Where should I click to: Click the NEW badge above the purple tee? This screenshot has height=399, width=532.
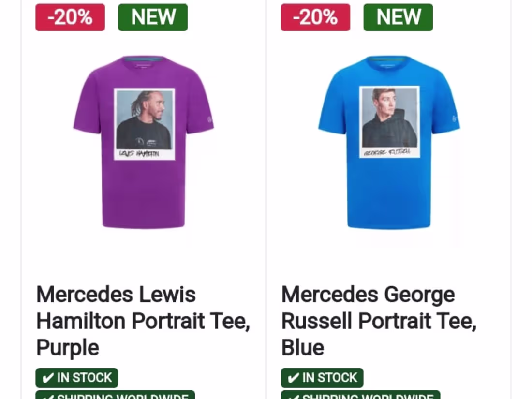[x=153, y=17]
